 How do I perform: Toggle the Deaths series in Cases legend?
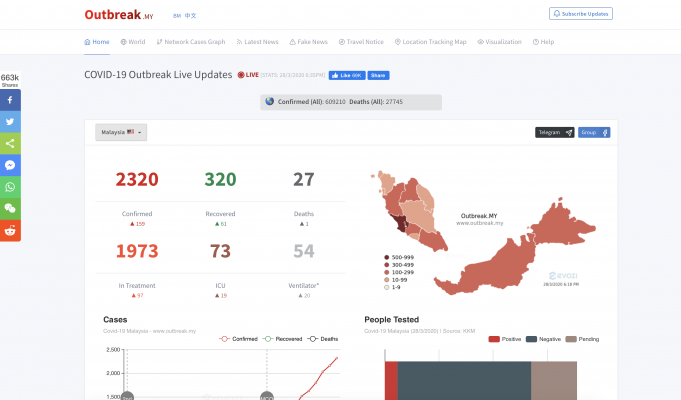[x=322, y=339]
